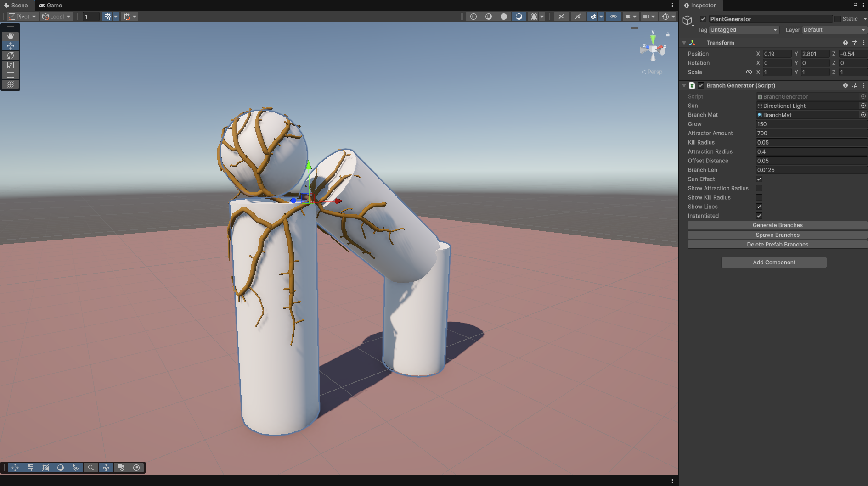868x486 pixels.
Task: Lock the Inspector panel
Action: click(855, 6)
